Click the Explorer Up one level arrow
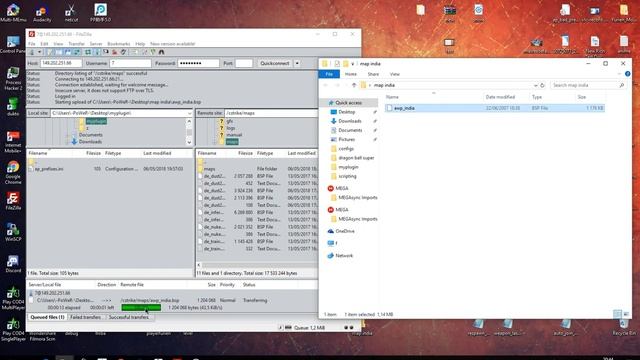This screenshot has height=360, width=640. pos(354,85)
